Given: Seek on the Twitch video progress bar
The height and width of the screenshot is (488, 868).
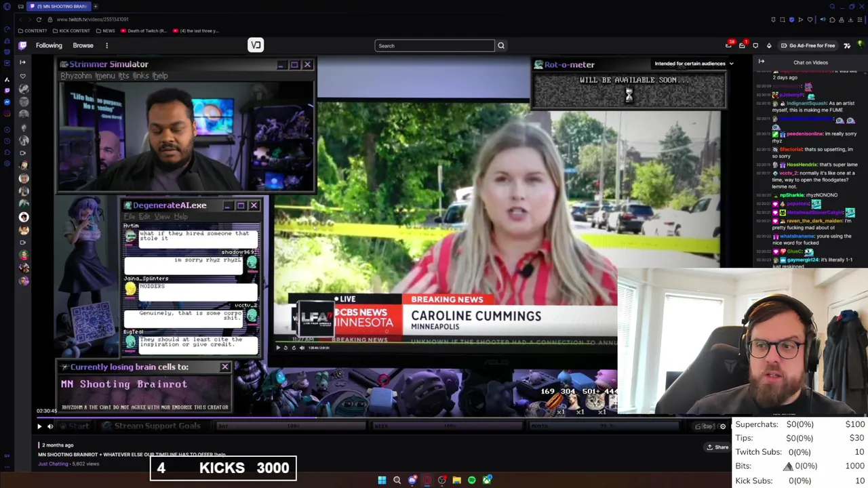Looking at the screenshot, I should click(383, 417).
